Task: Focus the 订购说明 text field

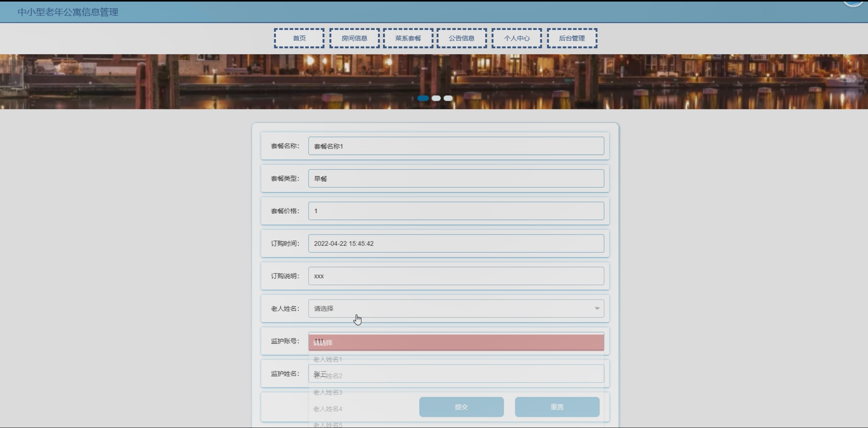Action: 456,276
